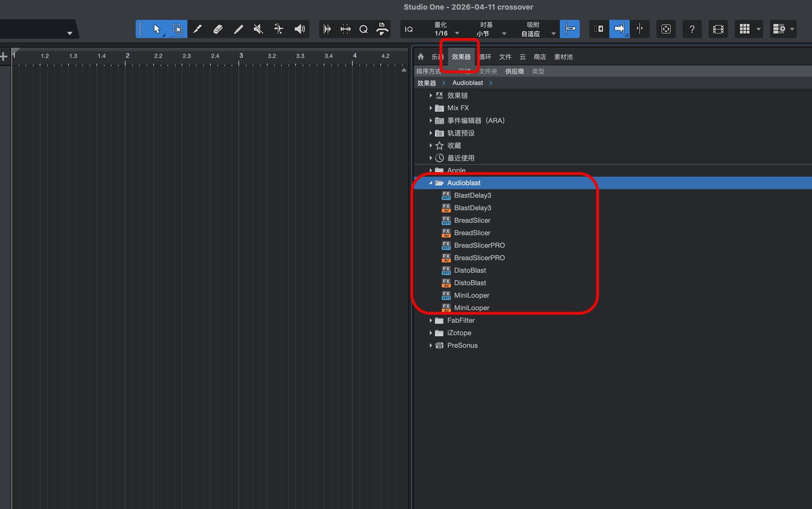Select DistoBlast VST3 plugin entry

(470, 270)
